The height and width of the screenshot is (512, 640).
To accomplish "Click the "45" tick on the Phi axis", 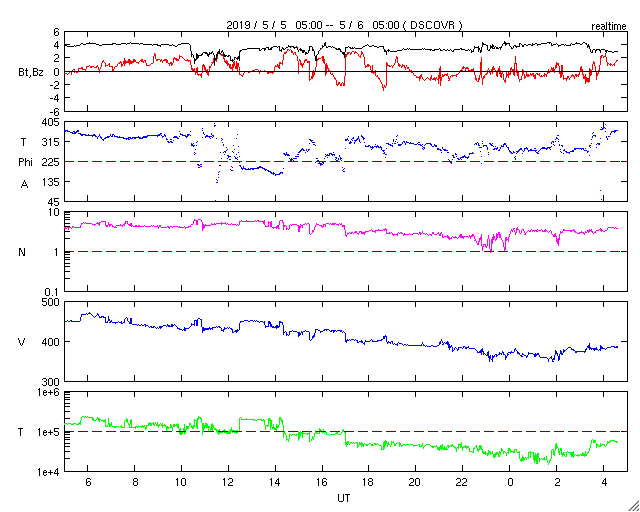I will pos(53,201).
